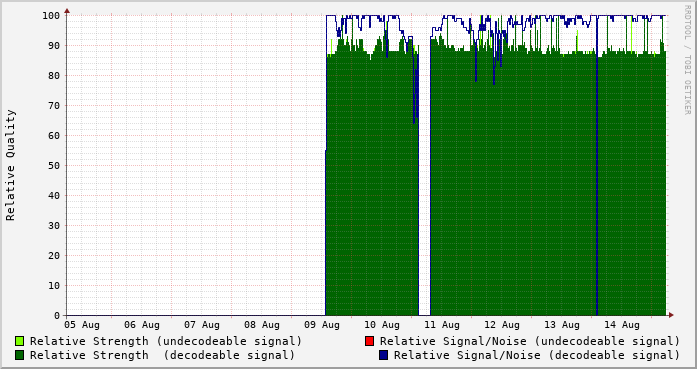Click the 'Relative Signal/Noise (decodeable signal)' legend text
697x369 pixels.
click(537, 355)
